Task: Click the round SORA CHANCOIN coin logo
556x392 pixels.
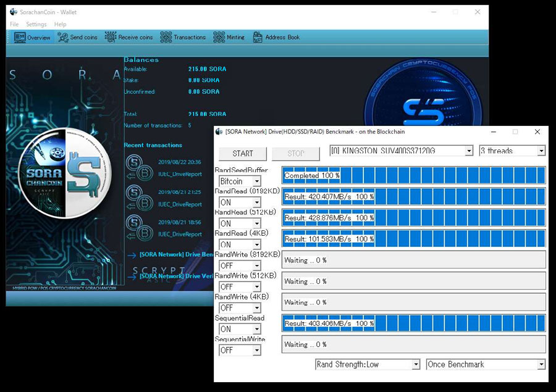Action: pyautogui.click(x=64, y=173)
